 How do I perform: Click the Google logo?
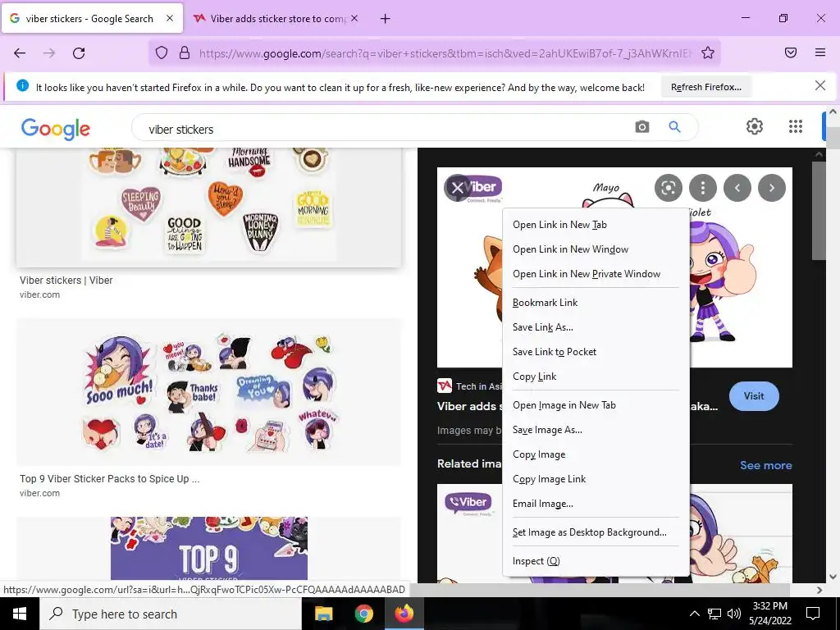coord(56,129)
